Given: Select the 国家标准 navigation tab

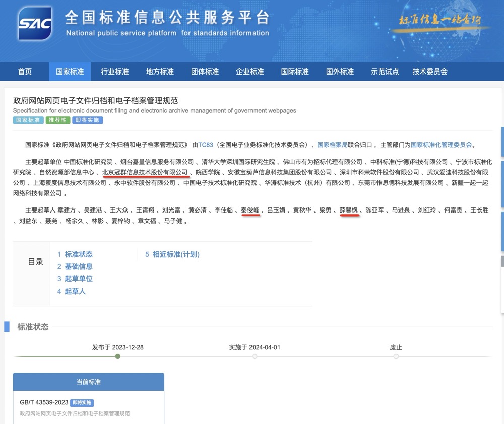Looking at the screenshot, I should click(x=70, y=72).
